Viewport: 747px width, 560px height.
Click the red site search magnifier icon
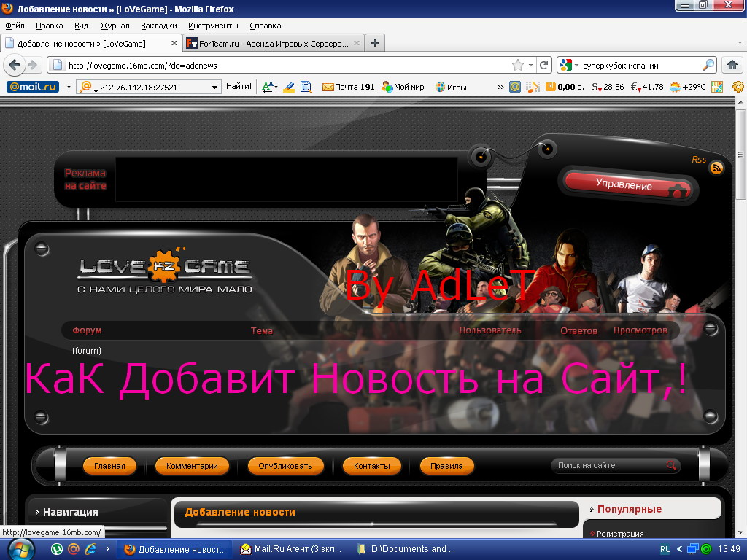coord(671,465)
